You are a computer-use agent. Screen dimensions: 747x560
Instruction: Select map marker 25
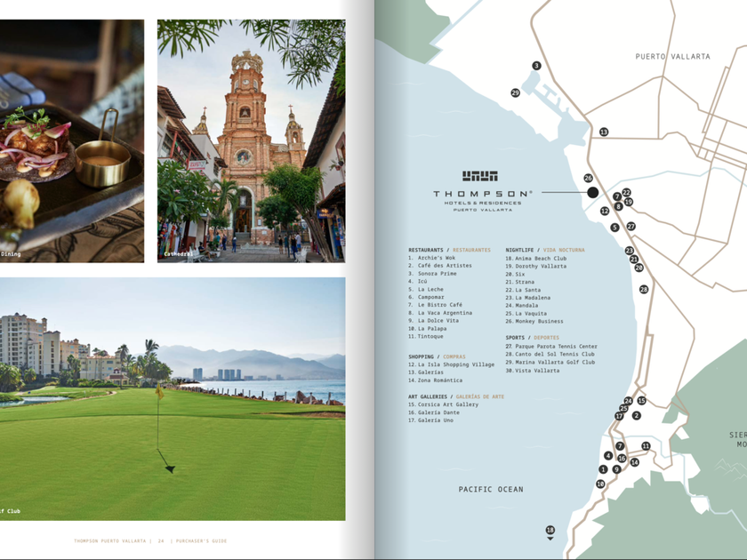(623, 408)
